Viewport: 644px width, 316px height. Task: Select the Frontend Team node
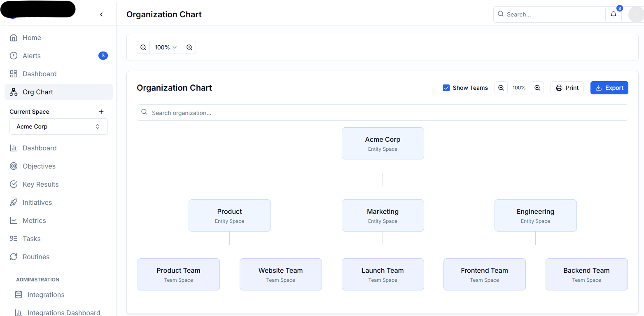click(x=484, y=274)
